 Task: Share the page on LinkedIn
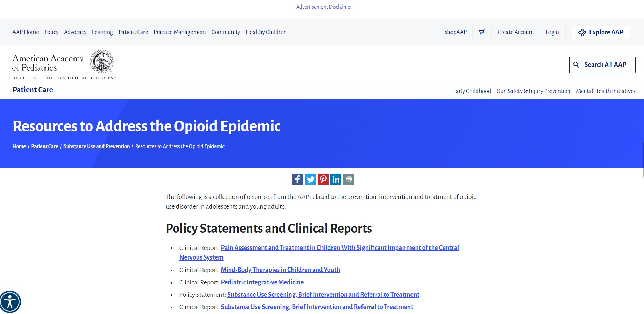click(x=336, y=179)
